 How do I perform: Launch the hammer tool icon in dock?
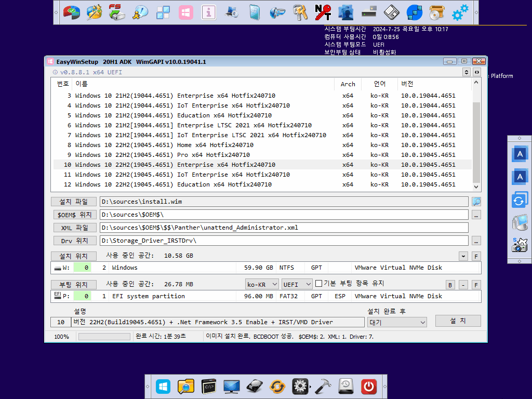(x=323, y=387)
